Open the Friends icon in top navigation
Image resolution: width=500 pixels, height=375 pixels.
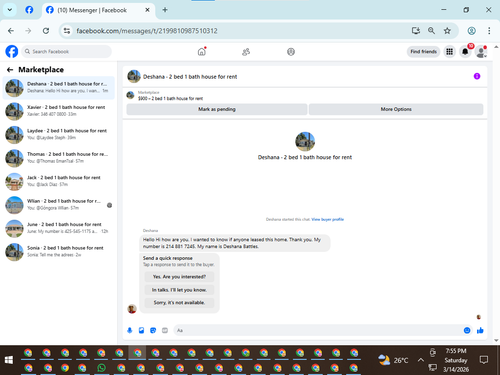pos(246,52)
